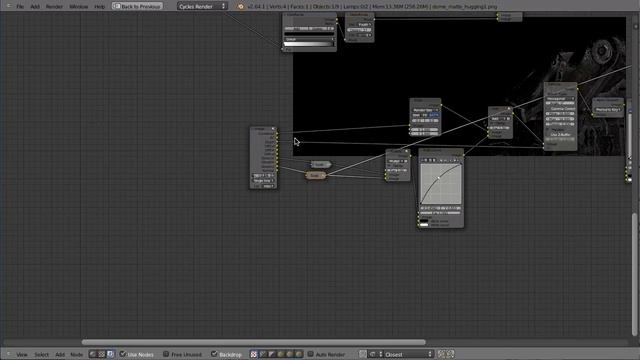The height and width of the screenshot is (360, 640).
Task: Open the Add menu in top bar
Action: 35,7
